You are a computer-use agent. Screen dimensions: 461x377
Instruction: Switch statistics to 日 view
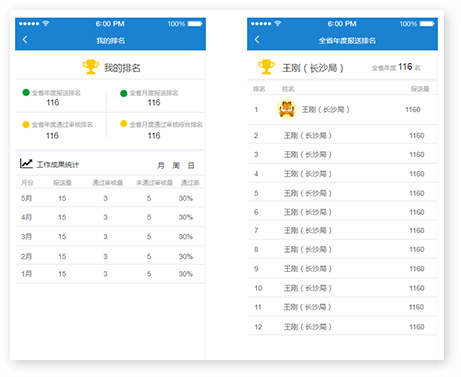191,165
